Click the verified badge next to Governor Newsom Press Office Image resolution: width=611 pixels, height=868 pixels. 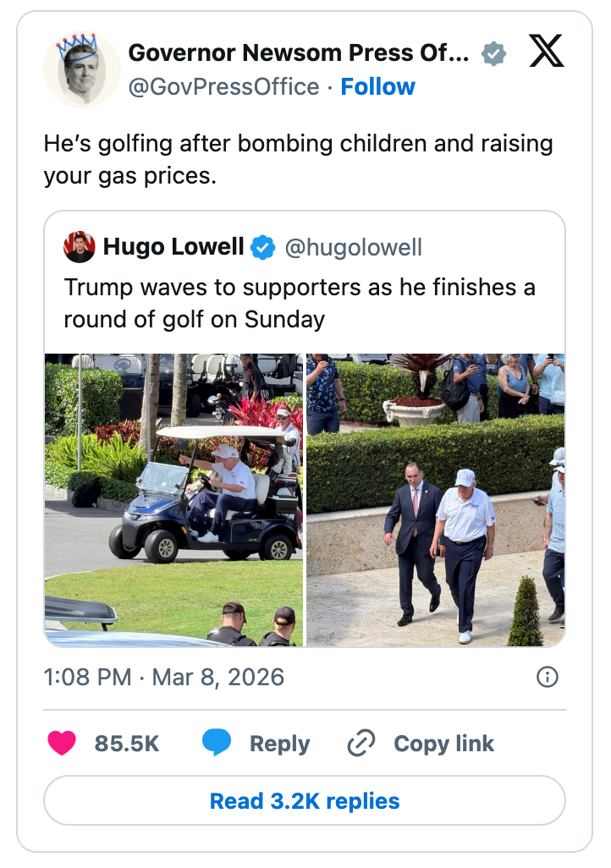coord(494,52)
